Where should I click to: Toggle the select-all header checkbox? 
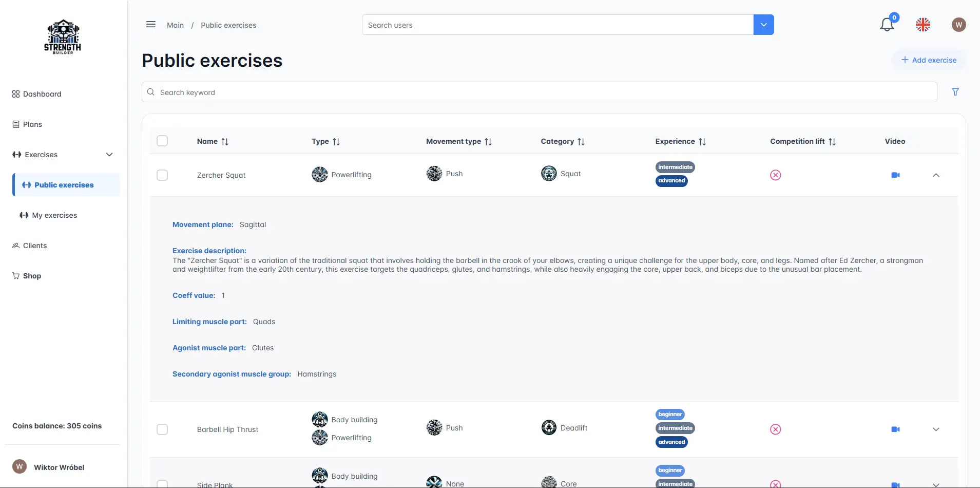(162, 141)
